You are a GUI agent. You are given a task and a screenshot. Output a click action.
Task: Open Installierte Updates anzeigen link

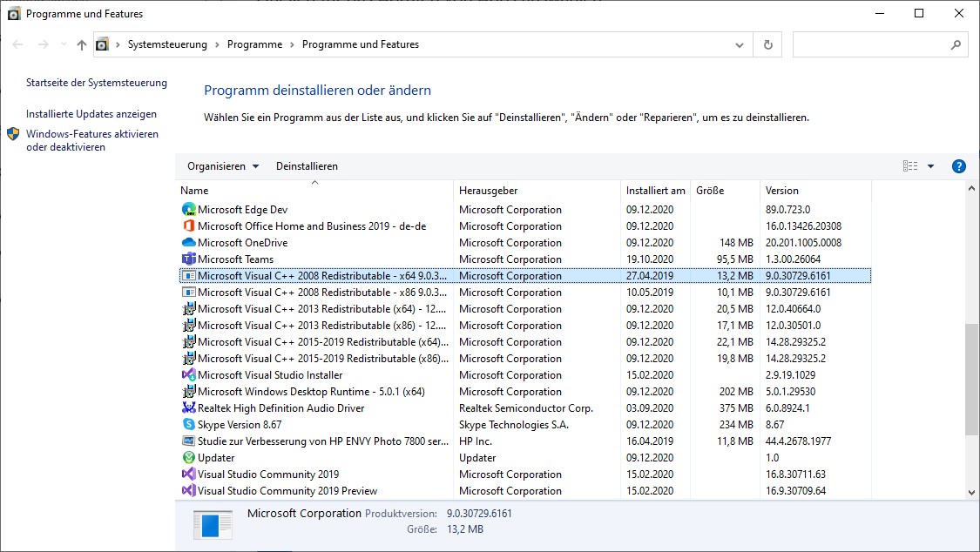pos(91,114)
